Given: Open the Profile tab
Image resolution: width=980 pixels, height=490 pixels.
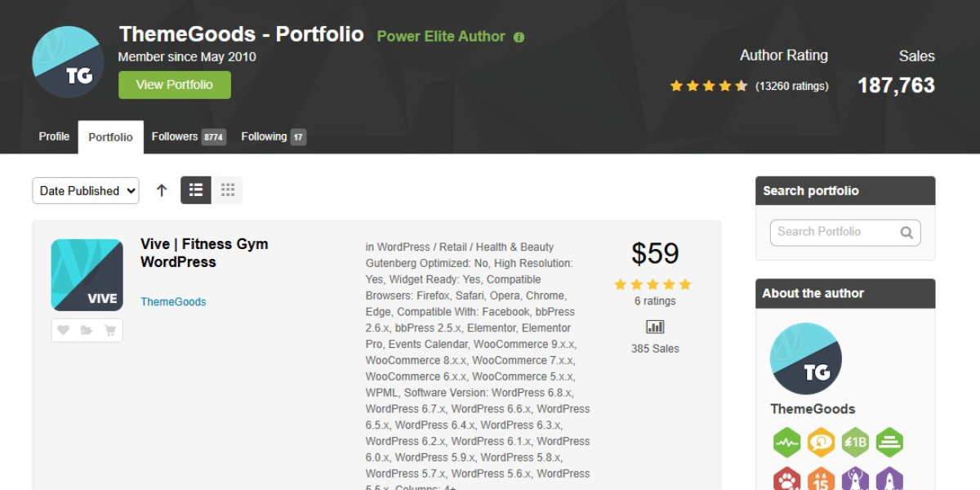Looking at the screenshot, I should tap(54, 136).
